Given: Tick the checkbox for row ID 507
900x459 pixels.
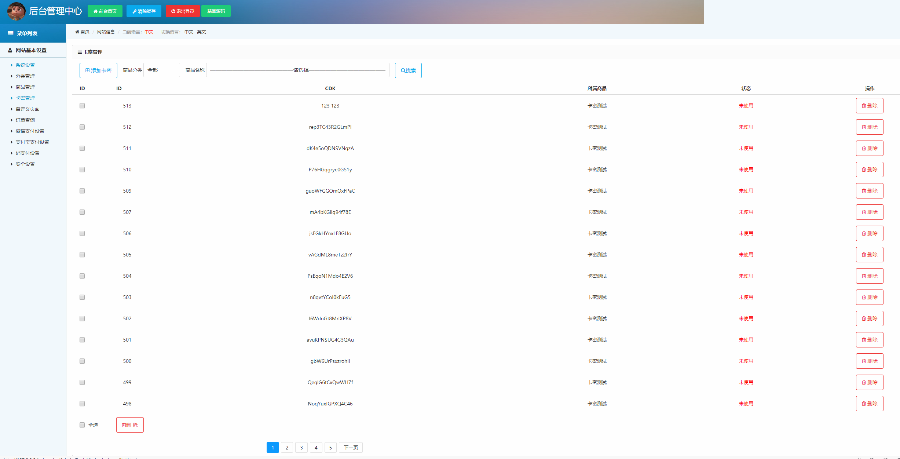Looking at the screenshot, I should coord(82,212).
